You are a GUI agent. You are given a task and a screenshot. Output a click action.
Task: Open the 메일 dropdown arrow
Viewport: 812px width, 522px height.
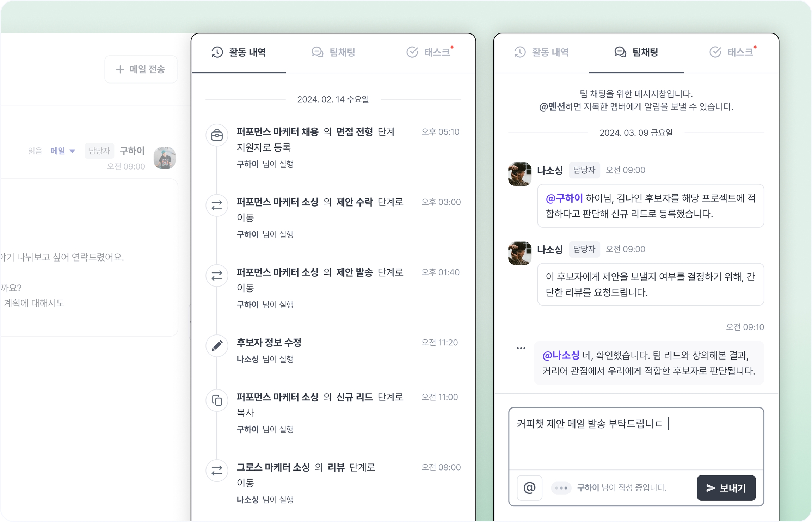click(x=72, y=151)
